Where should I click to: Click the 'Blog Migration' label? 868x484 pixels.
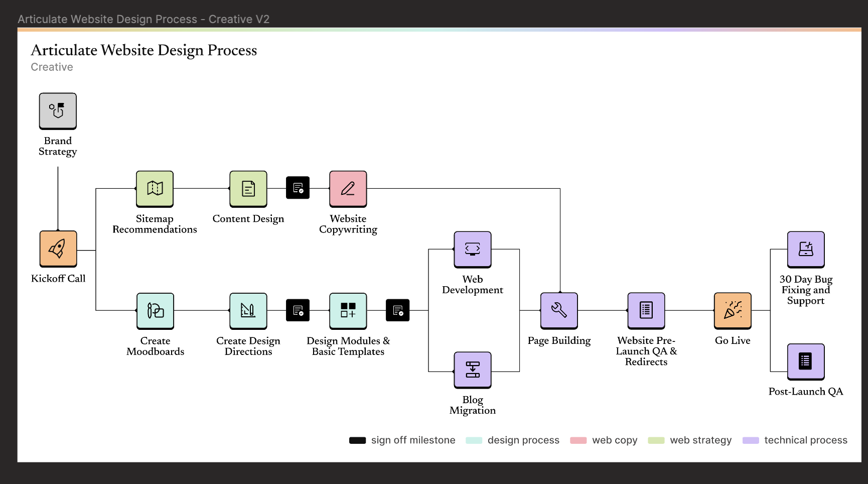(x=473, y=405)
